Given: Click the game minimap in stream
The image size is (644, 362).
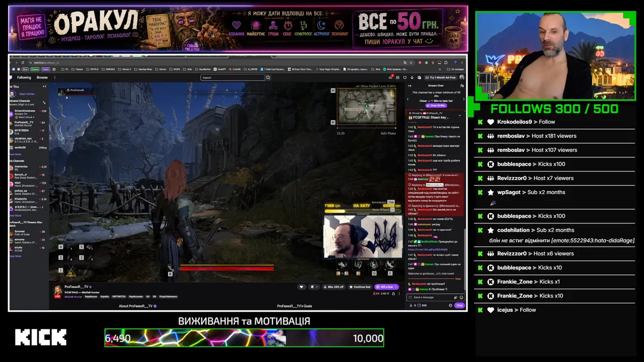Looking at the screenshot, I should point(366,106).
